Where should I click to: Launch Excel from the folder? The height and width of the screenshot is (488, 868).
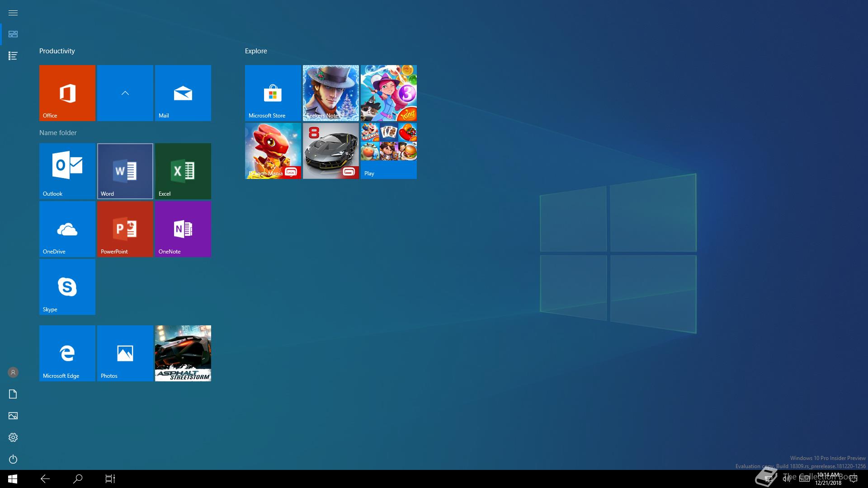click(183, 171)
